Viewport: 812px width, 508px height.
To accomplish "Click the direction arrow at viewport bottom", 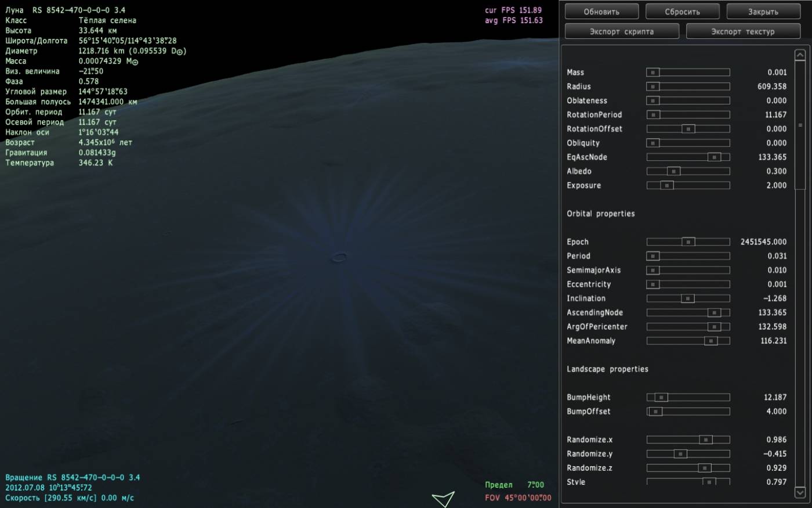I will pos(443,499).
